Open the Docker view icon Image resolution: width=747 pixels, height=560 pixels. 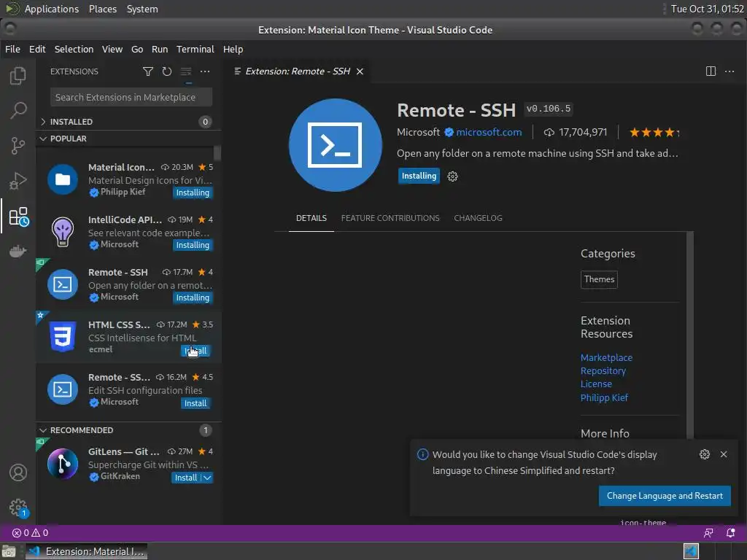(18, 251)
